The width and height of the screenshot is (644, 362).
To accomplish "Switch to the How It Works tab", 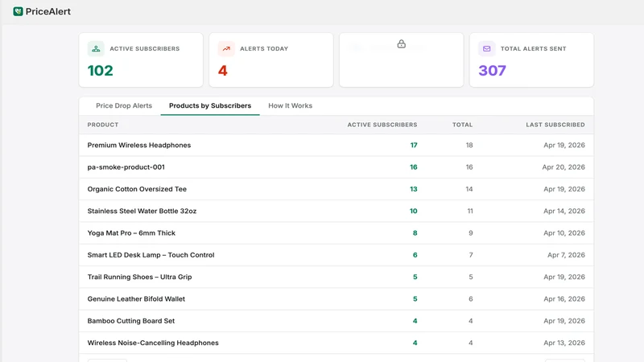I will (291, 106).
